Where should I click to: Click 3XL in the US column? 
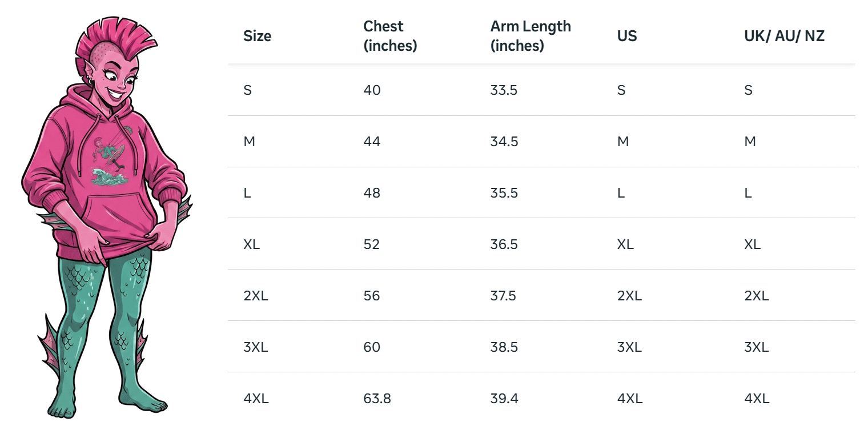click(629, 347)
